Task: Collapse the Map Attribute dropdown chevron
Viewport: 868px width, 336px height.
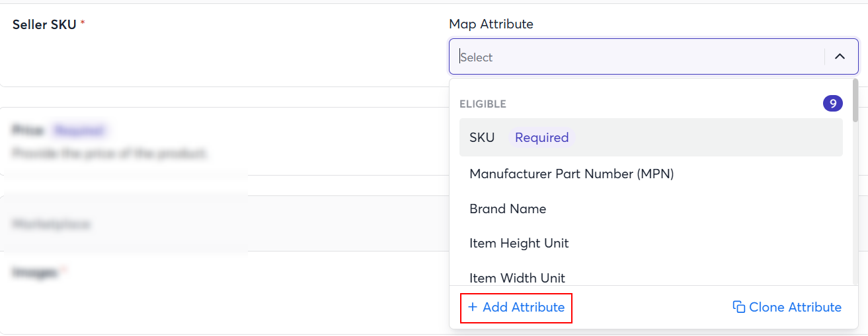Action: pos(840,57)
